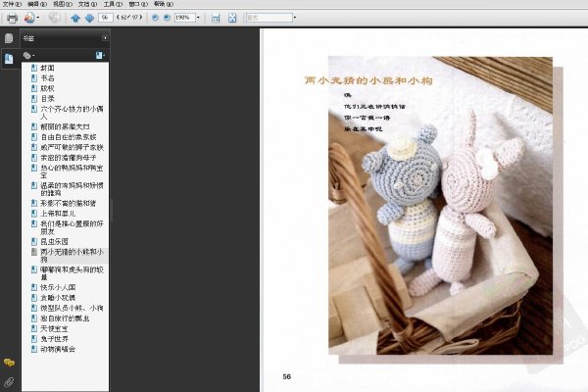The width and height of the screenshot is (588, 392).
Task: Click the zoom out minus button
Action: click(x=155, y=18)
